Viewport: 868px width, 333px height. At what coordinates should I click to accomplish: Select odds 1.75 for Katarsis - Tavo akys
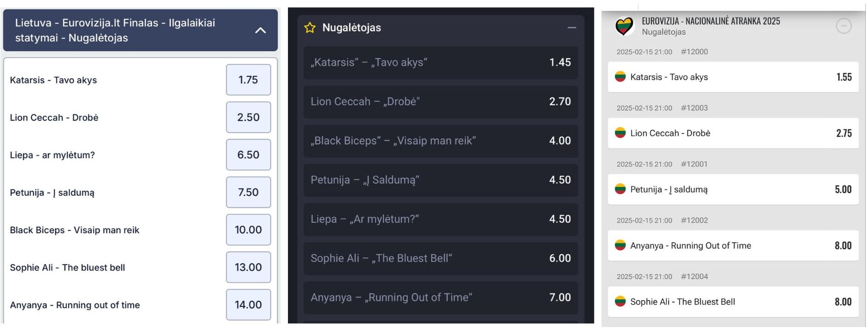click(x=248, y=80)
